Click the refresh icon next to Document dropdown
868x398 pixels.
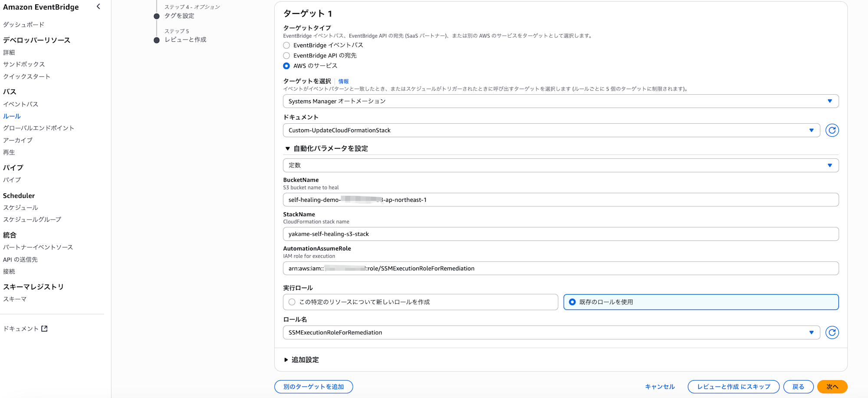(x=832, y=130)
